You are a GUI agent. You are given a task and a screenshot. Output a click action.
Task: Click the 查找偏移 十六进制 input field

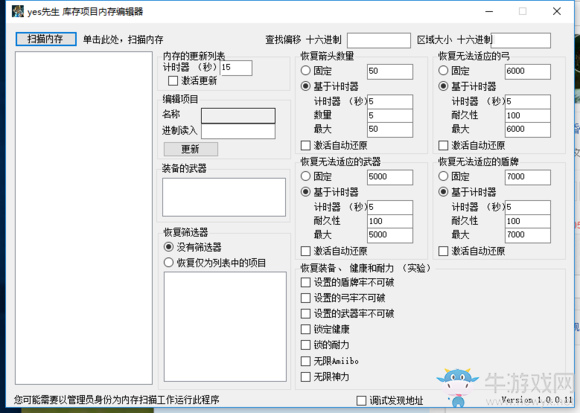tap(379, 40)
